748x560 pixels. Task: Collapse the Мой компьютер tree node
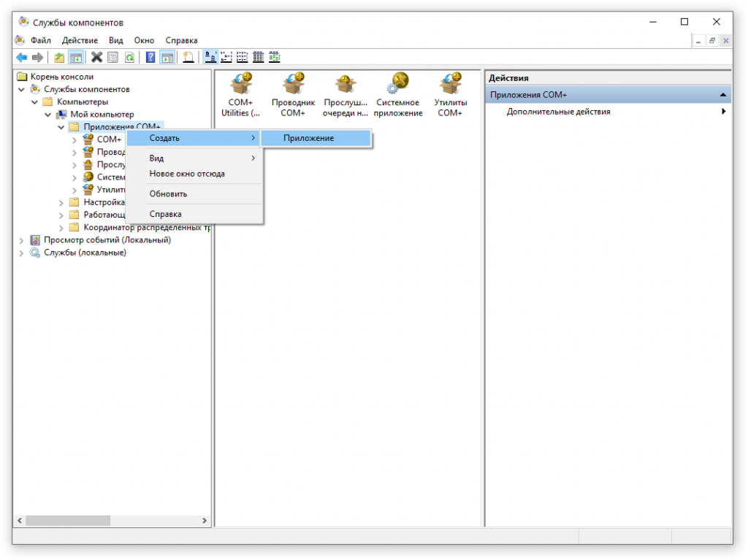(x=48, y=115)
